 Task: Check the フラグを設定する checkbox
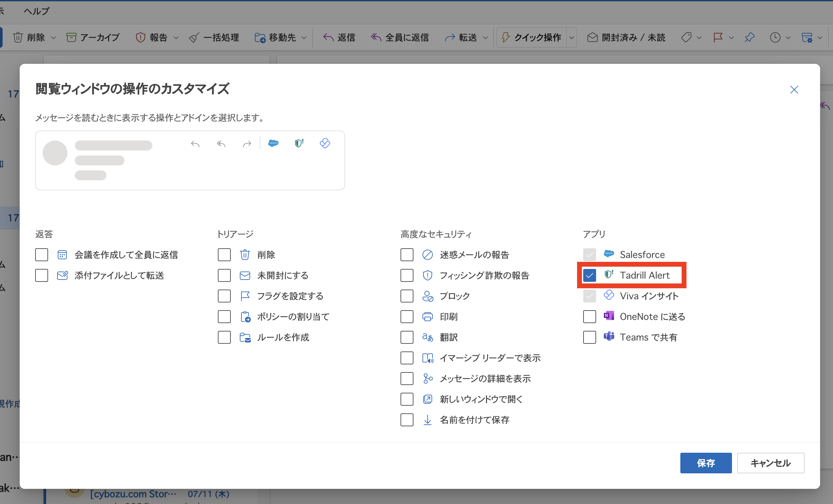coord(224,296)
